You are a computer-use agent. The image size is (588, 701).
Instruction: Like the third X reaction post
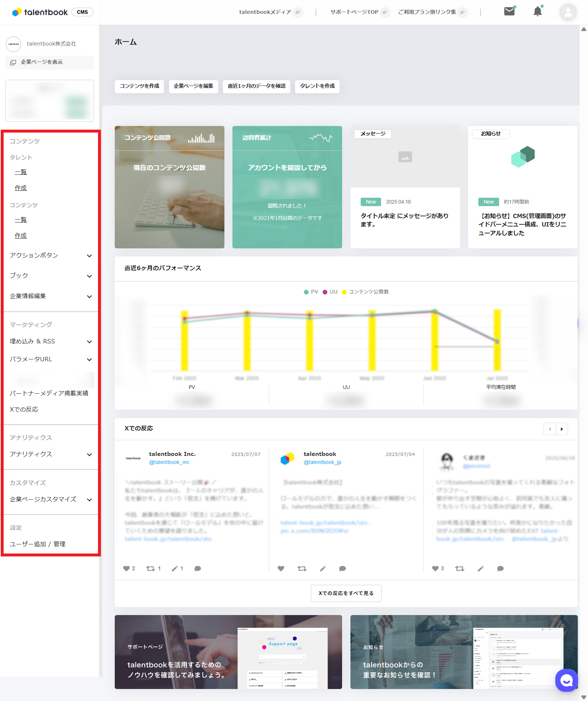click(435, 568)
